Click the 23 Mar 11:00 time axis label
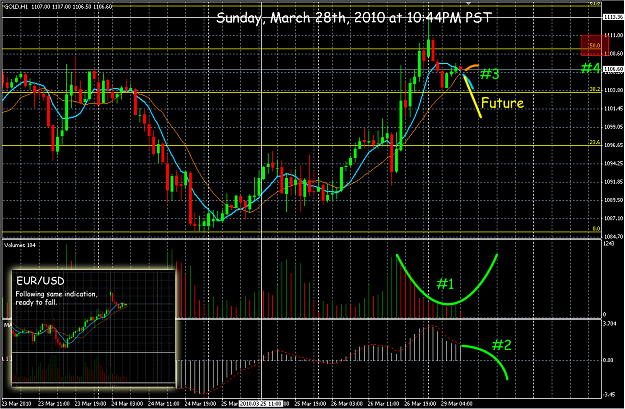625x409 pixels. 54,404
